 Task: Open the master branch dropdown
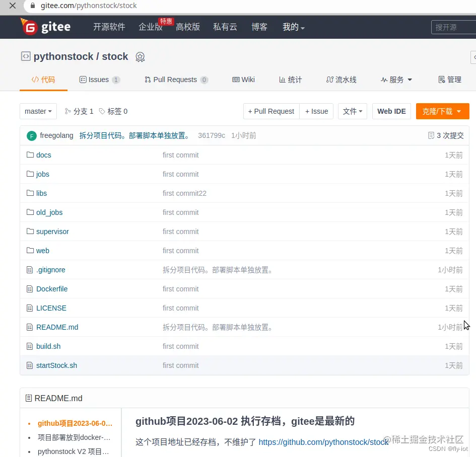coord(38,111)
